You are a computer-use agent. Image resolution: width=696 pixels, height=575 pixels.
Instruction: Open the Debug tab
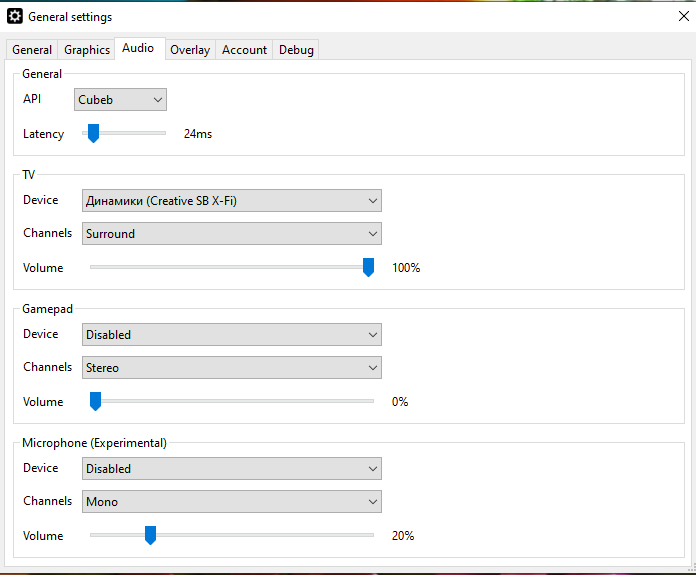[296, 50]
